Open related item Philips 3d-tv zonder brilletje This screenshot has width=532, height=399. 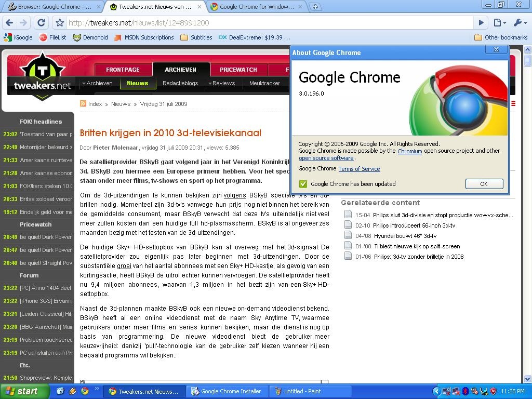pyautogui.click(x=419, y=257)
